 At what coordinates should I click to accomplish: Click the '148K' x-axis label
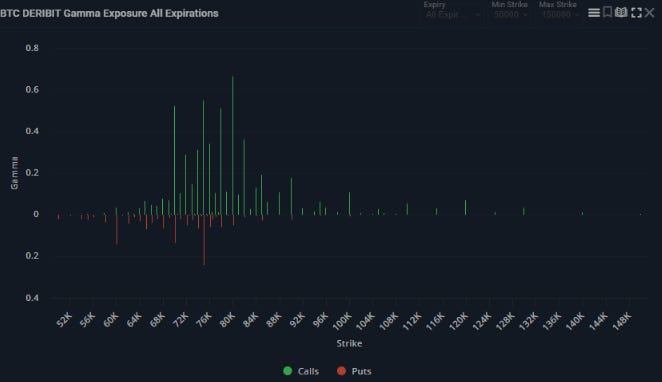621,321
